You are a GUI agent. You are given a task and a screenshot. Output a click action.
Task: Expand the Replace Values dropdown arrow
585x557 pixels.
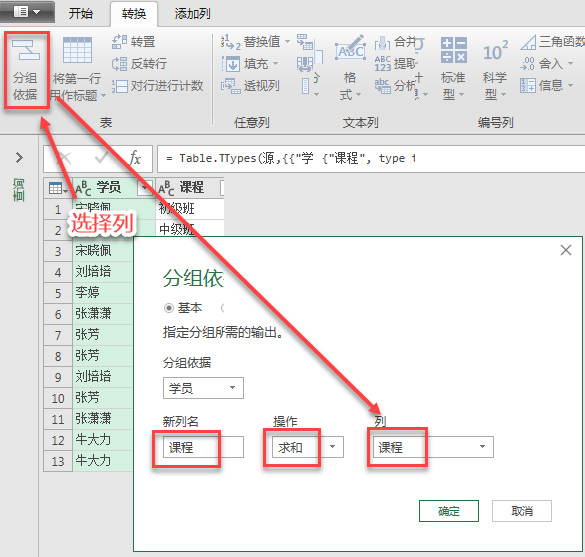coord(287,41)
